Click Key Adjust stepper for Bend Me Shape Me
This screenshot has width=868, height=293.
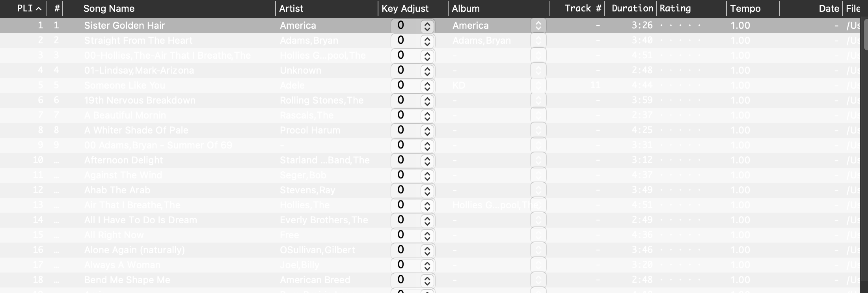tap(427, 281)
